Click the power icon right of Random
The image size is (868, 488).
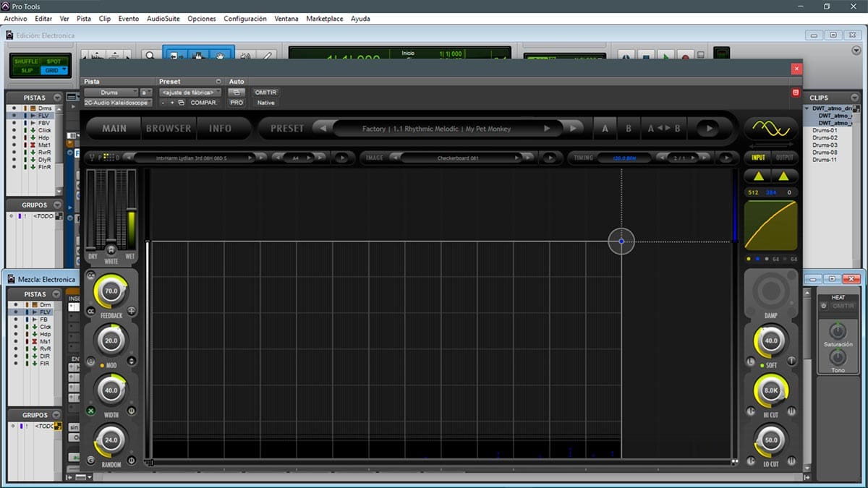(132, 460)
